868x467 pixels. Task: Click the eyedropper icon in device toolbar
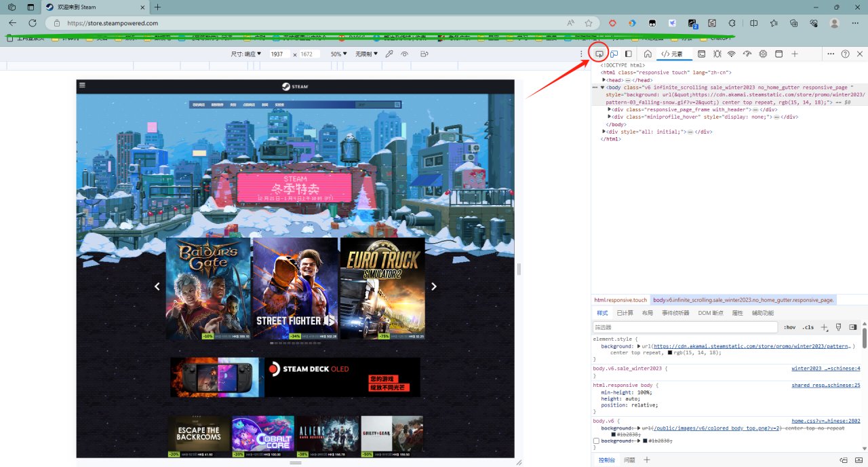coord(389,54)
